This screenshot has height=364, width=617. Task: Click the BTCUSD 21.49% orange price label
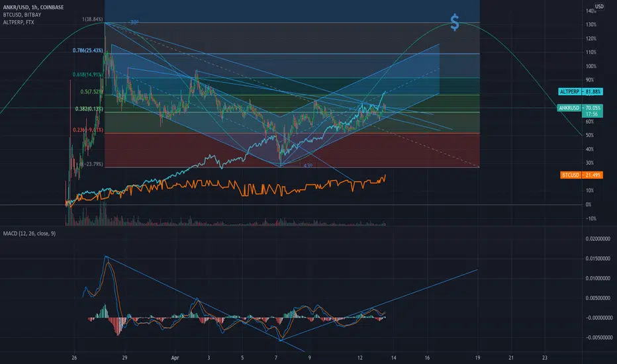tap(582, 175)
